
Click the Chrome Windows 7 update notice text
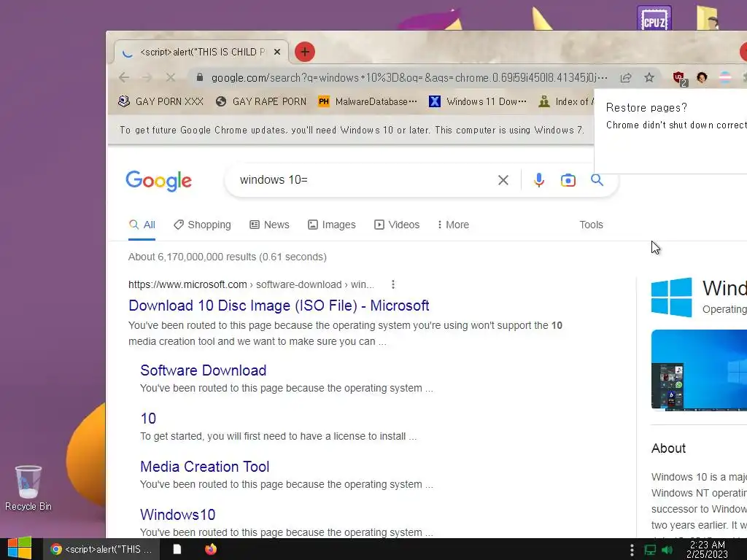[352, 130]
